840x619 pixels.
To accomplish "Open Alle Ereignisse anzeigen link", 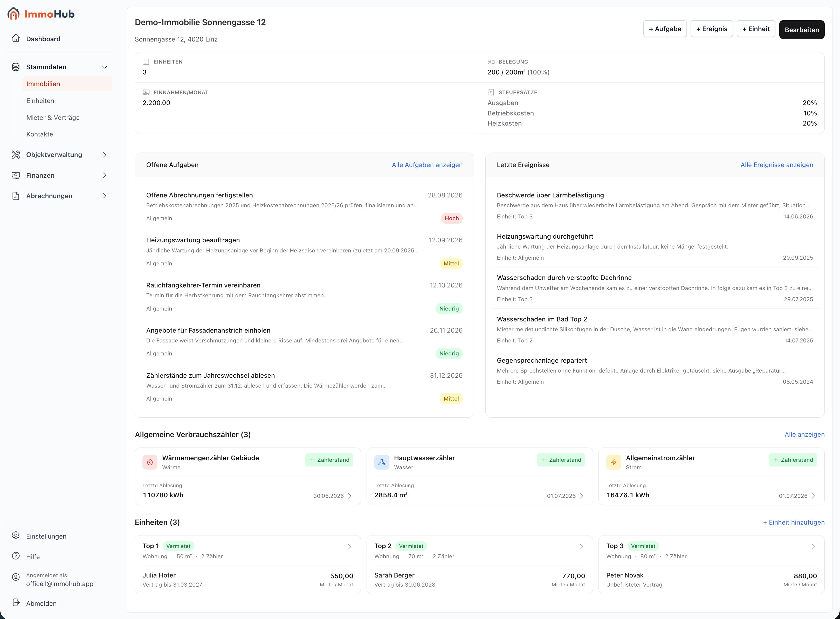I will click(x=777, y=165).
